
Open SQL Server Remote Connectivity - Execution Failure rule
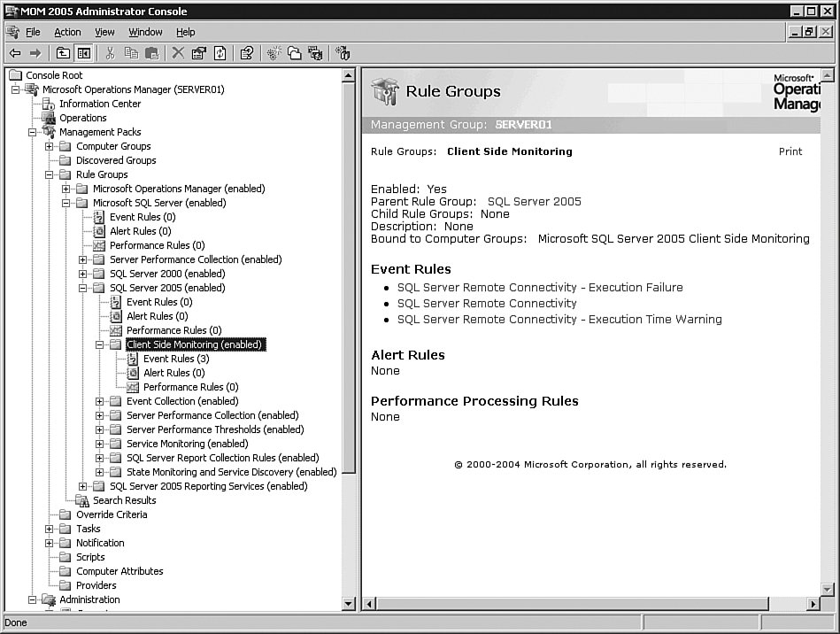click(x=539, y=288)
